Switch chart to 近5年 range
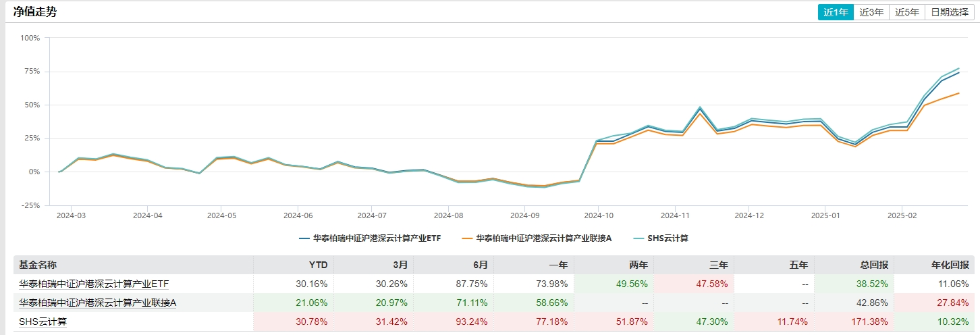 pyautogui.click(x=906, y=12)
